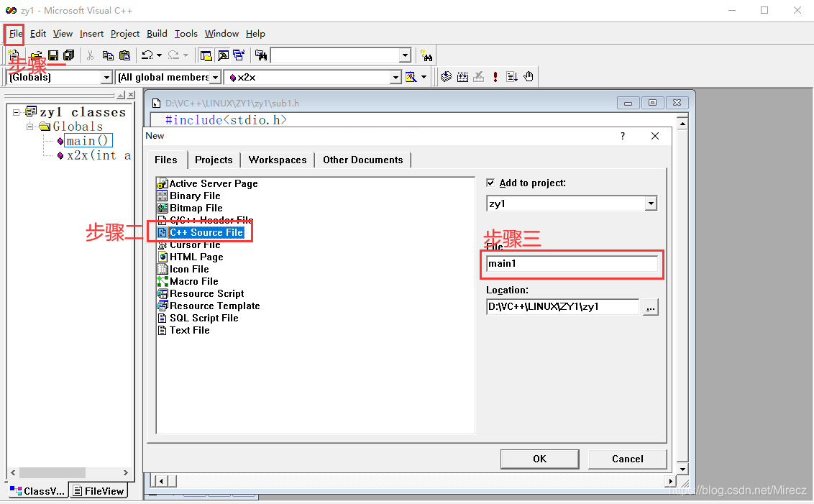Open the x2x members dropdown
Screen dimensions: 814x504
tap(395, 78)
